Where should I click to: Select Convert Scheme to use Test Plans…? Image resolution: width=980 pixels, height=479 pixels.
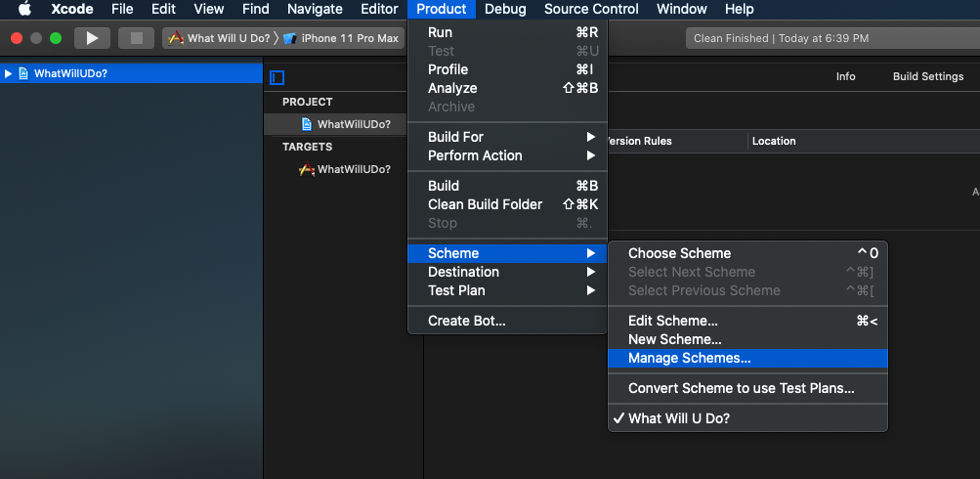pyautogui.click(x=747, y=388)
